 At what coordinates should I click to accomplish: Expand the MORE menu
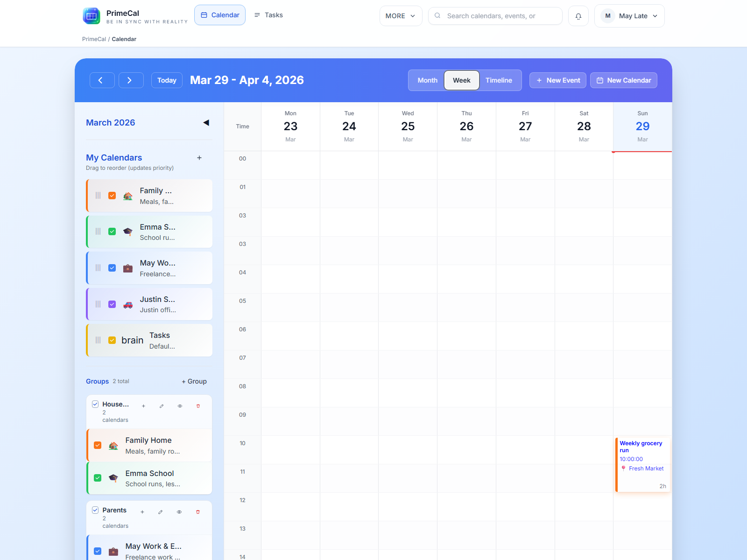400,15
